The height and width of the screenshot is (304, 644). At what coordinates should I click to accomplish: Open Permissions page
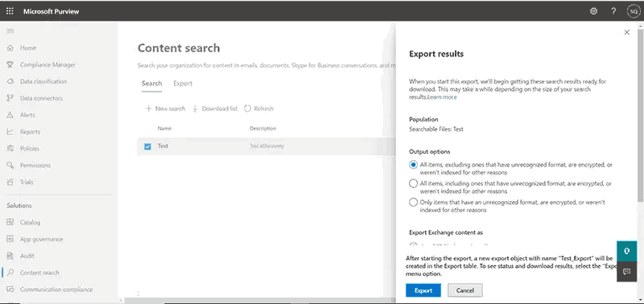pyautogui.click(x=35, y=166)
